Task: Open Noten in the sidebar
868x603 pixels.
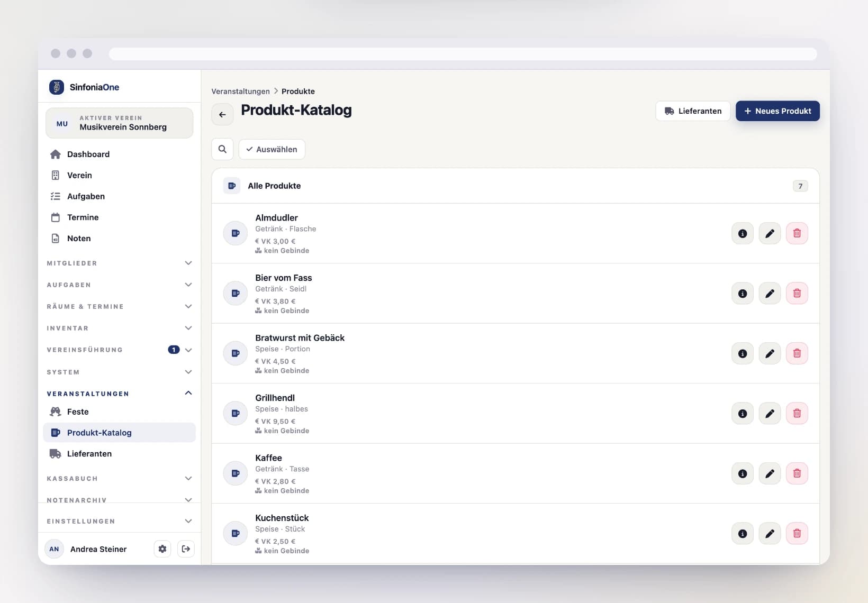Action: tap(120, 239)
